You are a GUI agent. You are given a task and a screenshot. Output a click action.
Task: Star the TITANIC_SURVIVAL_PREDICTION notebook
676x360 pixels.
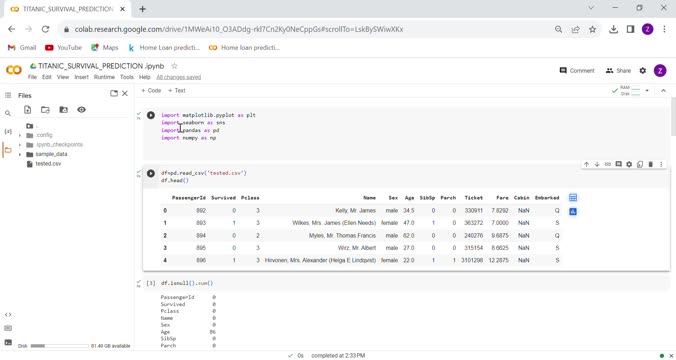pos(174,66)
